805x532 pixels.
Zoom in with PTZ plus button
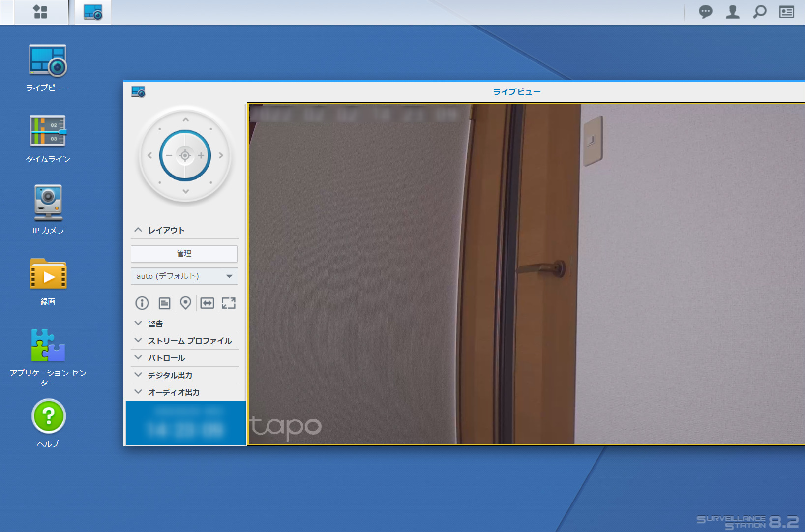(201, 155)
